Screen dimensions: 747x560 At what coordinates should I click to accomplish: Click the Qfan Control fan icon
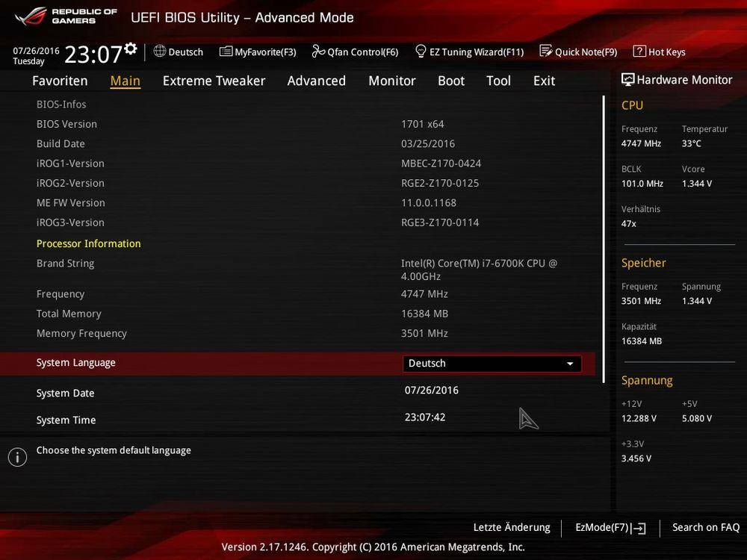coord(318,51)
